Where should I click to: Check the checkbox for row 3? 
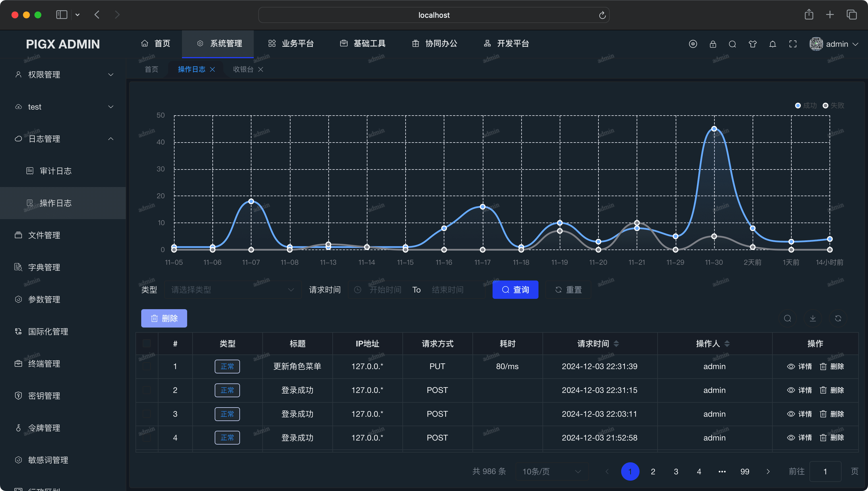pos(146,414)
